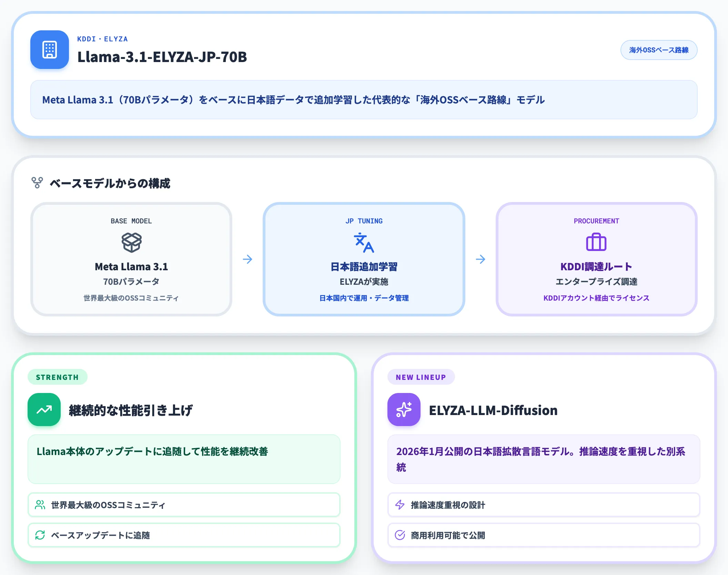Click the 推論速度重視の設計 list item

[544, 505]
